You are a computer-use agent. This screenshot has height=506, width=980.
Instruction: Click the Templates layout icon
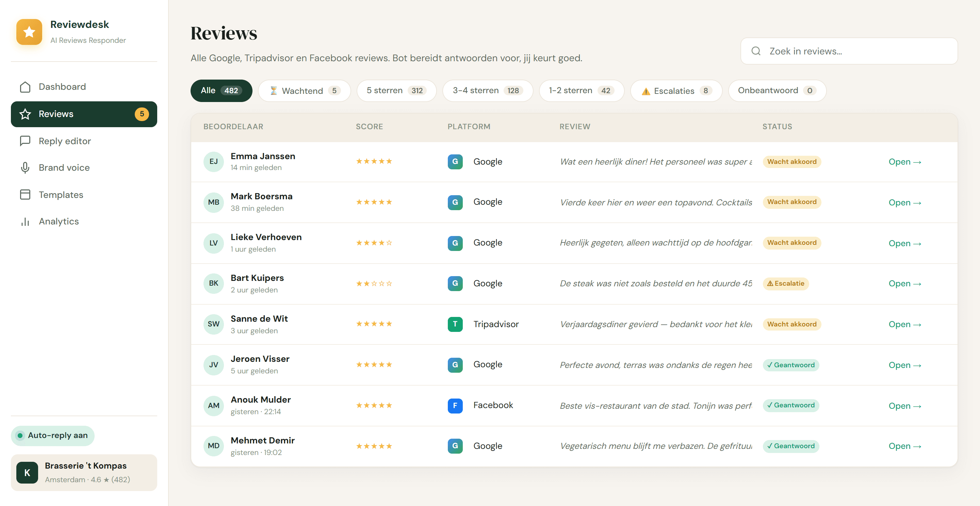(x=25, y=195)
